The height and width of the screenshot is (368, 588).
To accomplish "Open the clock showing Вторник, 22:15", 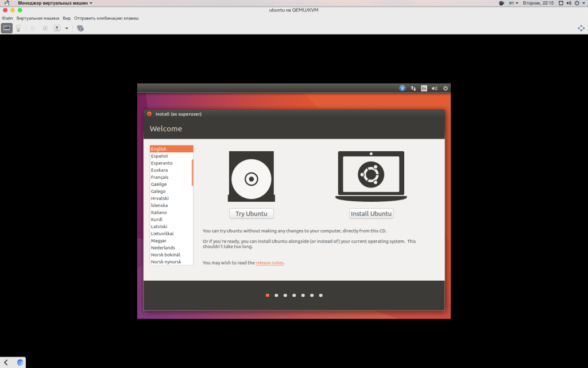I will (538, 3).
